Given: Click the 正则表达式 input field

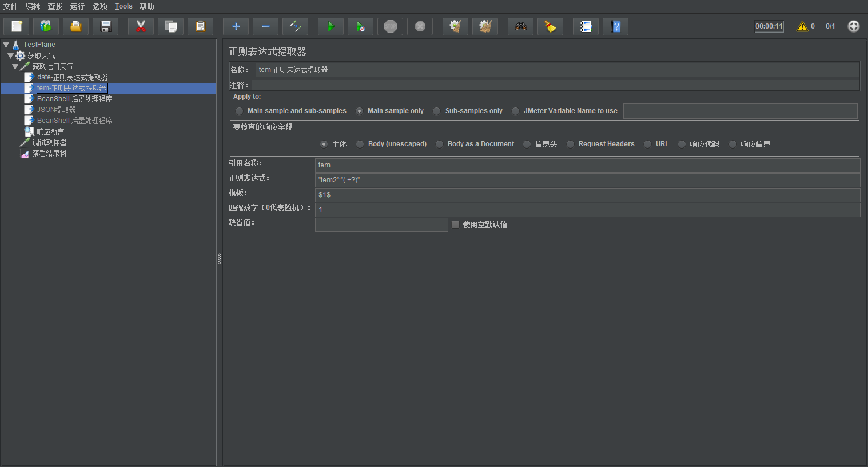Looking at the screenshot, I should (x=587, y=180).
